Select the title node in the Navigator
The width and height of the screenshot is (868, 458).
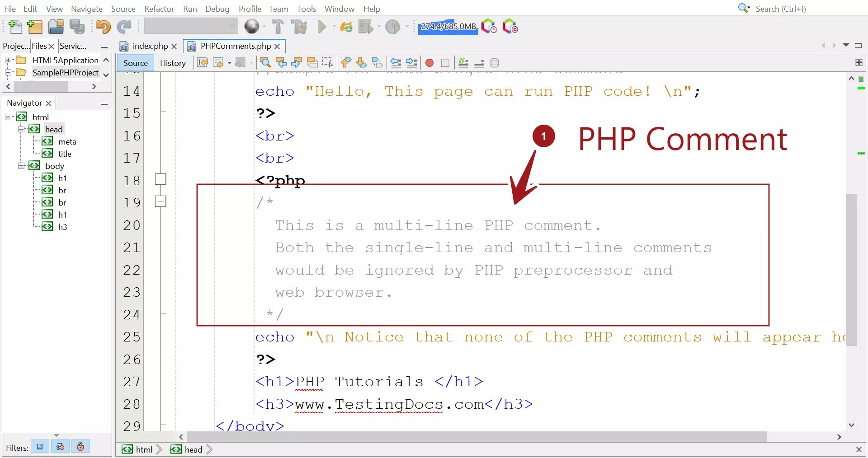66,154
